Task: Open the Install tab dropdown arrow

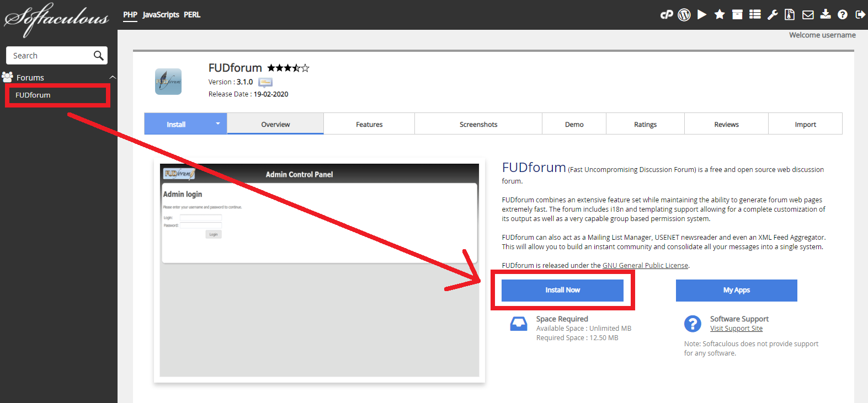Action: (218, 124)
